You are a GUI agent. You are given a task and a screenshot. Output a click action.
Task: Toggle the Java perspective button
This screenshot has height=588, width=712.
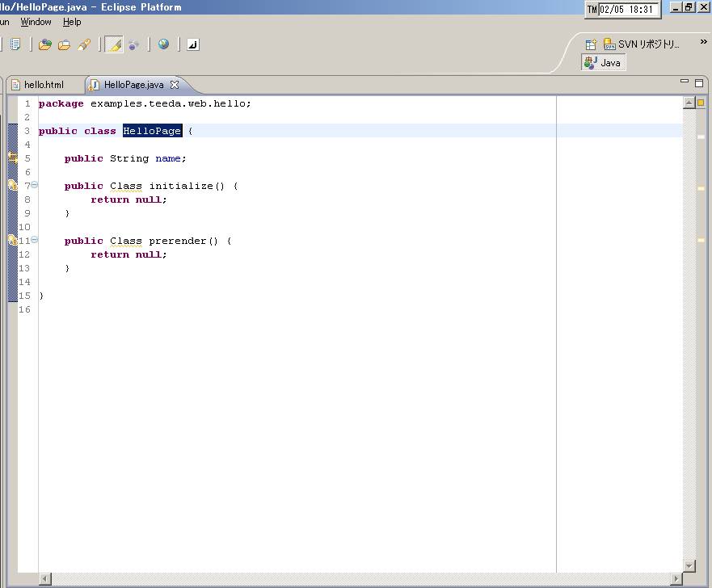tap(603, 63)
